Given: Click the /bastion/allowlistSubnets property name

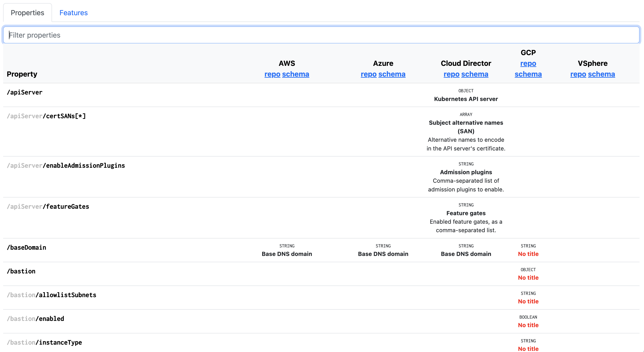Looking at the screenshot, I should [52, 295].
